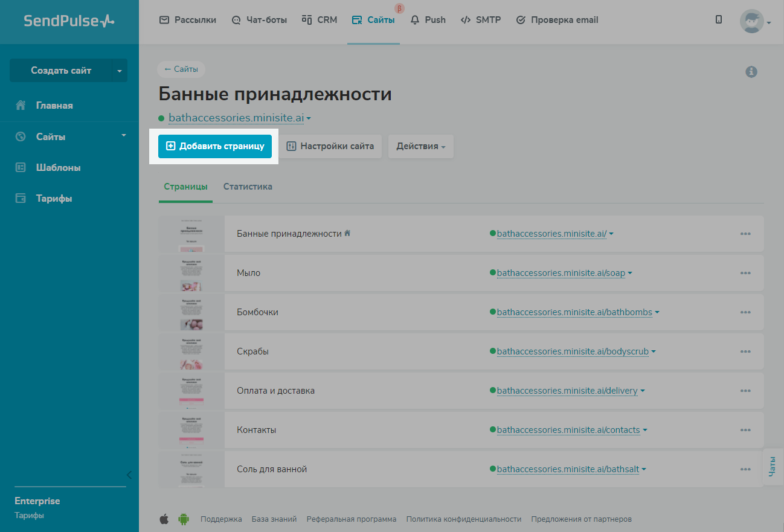Open the Android app icon in footer
The width and height of the screenshot is (784, 532).
point(183,519)
